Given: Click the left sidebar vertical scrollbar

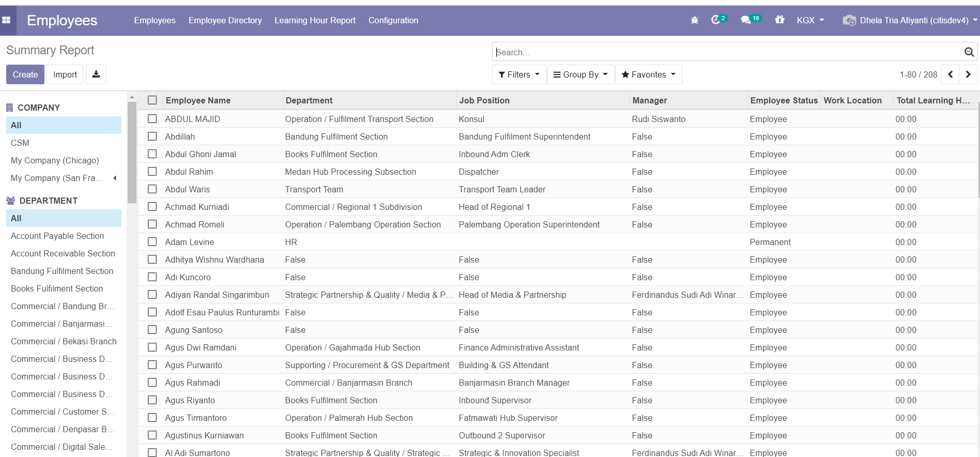Looking at the screenshot, I should click(132, 153).
